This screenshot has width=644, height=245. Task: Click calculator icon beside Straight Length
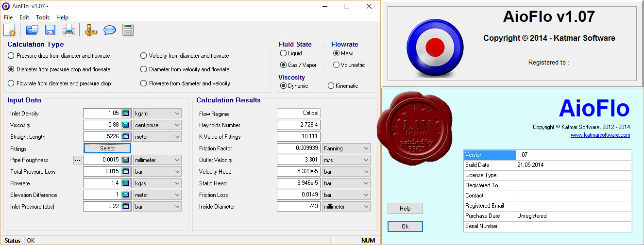click(x=126, y=136)
